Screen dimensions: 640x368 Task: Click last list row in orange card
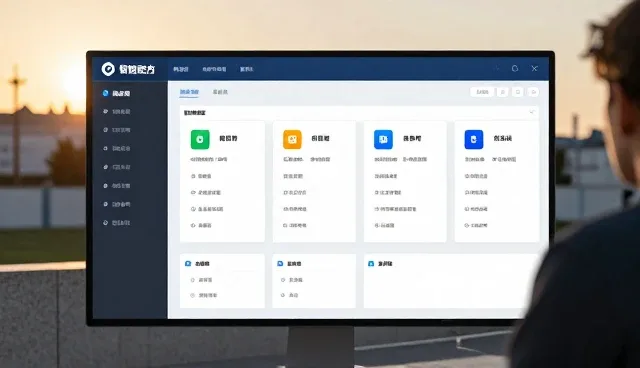[x=295, y=225]
